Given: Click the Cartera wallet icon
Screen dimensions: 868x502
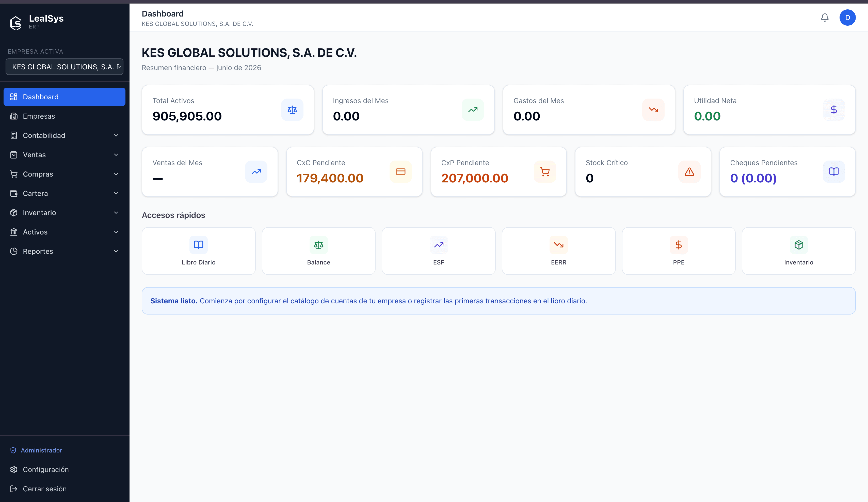Looking at the screenshot, I should [14, 193].
